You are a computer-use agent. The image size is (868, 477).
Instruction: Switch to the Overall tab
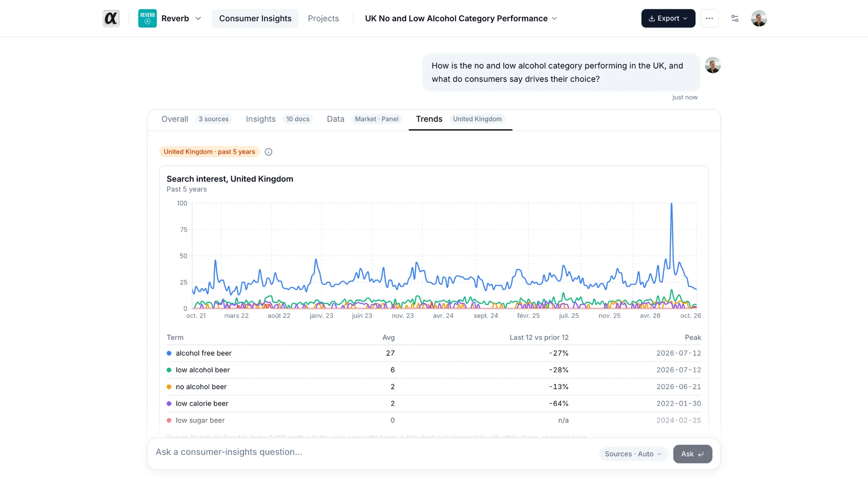click(175, 119)
